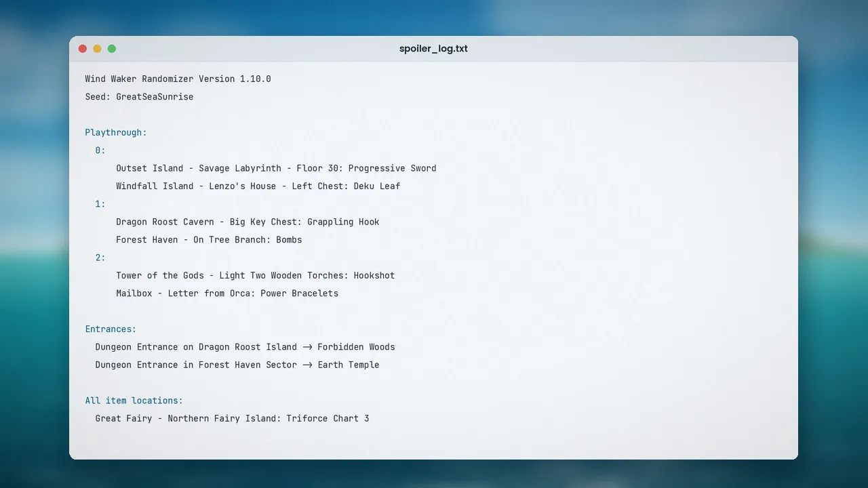Click the Dragon Roost Island entrance line

[245, 347]
